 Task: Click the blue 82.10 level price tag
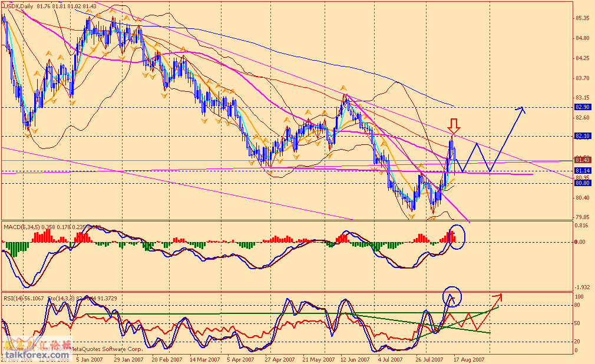(583, 136)
